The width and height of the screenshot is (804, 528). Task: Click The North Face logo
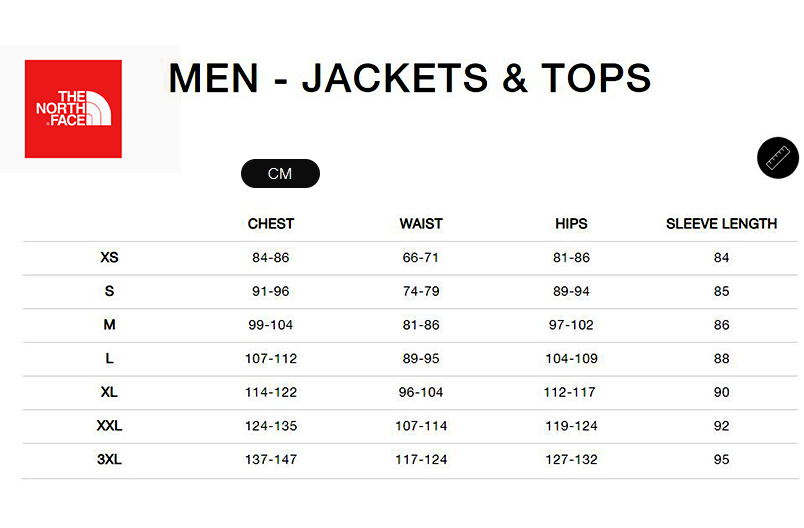pyautogui.click(x=73, y=109)
